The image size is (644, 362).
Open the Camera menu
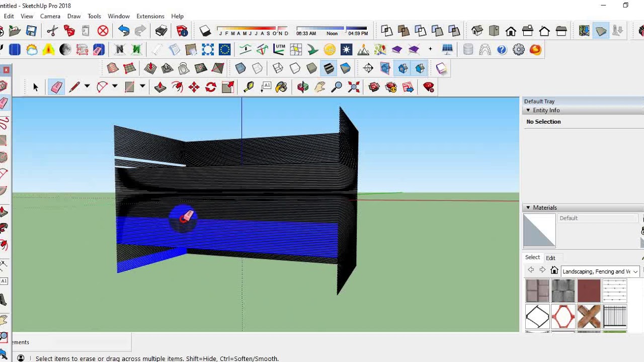50,16
